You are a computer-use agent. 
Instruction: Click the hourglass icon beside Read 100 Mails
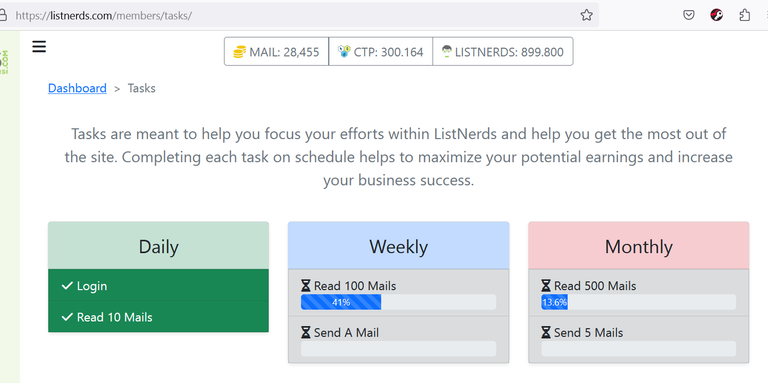point(306,286)
